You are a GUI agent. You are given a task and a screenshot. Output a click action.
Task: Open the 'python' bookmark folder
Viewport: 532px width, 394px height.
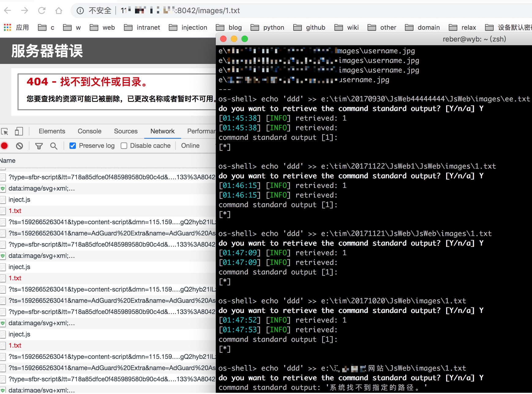click(268, 28)
